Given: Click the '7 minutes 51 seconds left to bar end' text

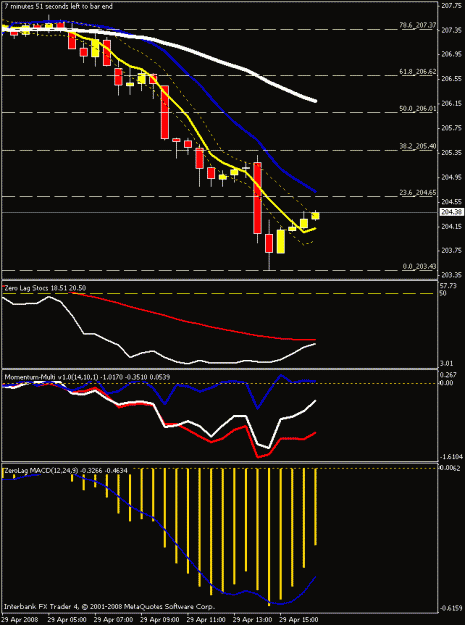Looking at the screenshot, I should pos(58,6).
